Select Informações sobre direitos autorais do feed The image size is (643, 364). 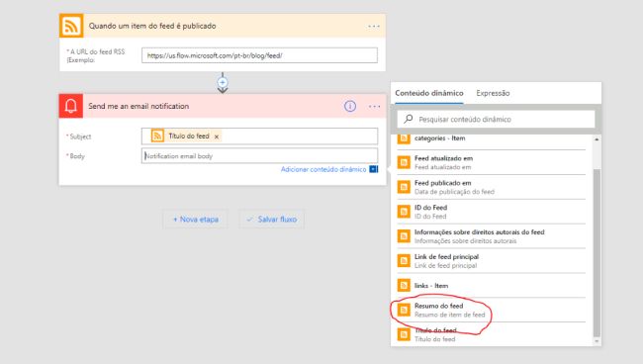tap(492, 236)
